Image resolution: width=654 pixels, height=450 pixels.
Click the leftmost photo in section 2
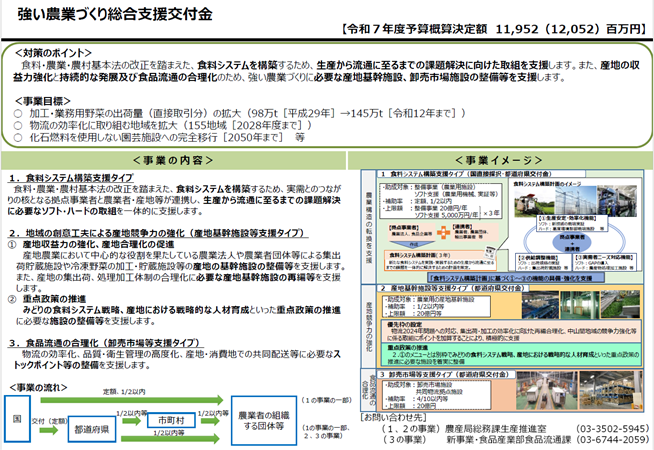[x=540, y=305]
